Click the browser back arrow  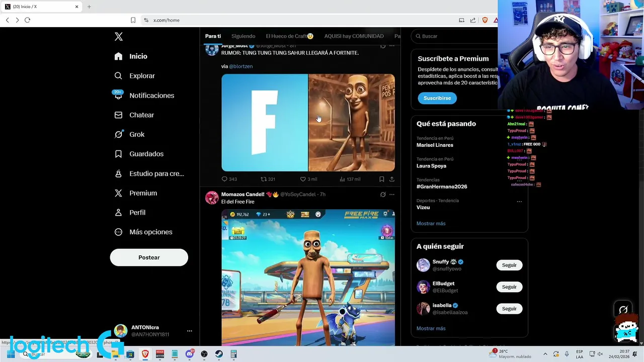[7, 20]
